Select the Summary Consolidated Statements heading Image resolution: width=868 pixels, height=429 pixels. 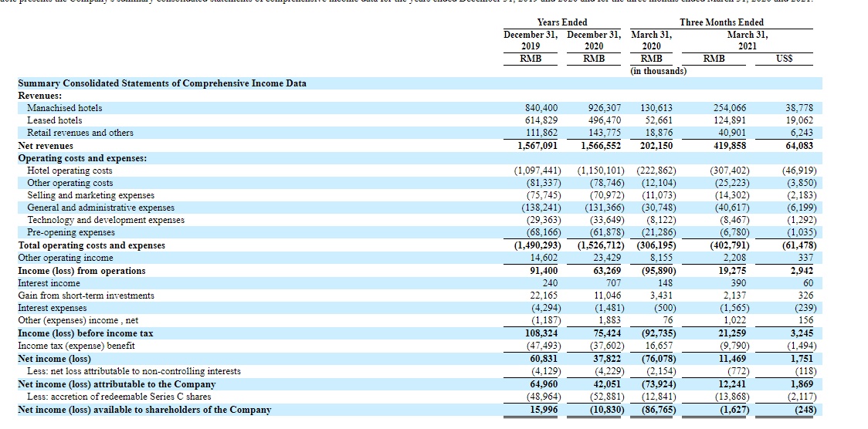pyautogui.click(x=162, y=83)
